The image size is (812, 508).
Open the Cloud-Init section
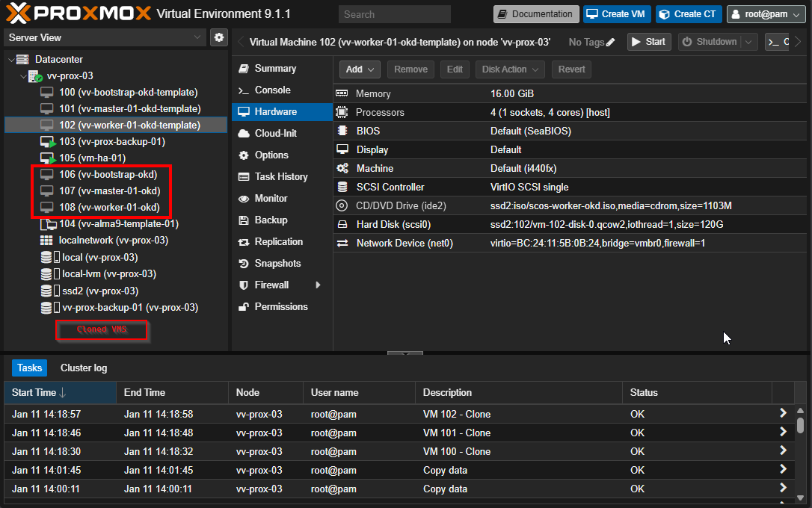[x=275, y=133]
